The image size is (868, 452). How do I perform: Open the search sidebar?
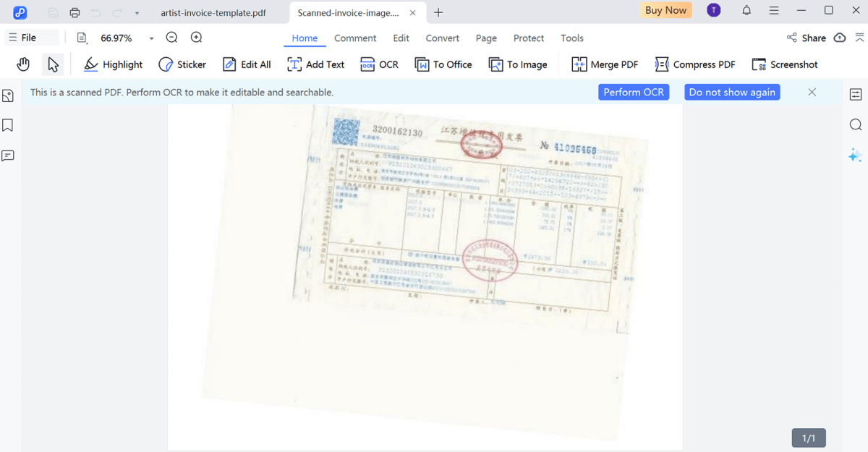point(856,124)
